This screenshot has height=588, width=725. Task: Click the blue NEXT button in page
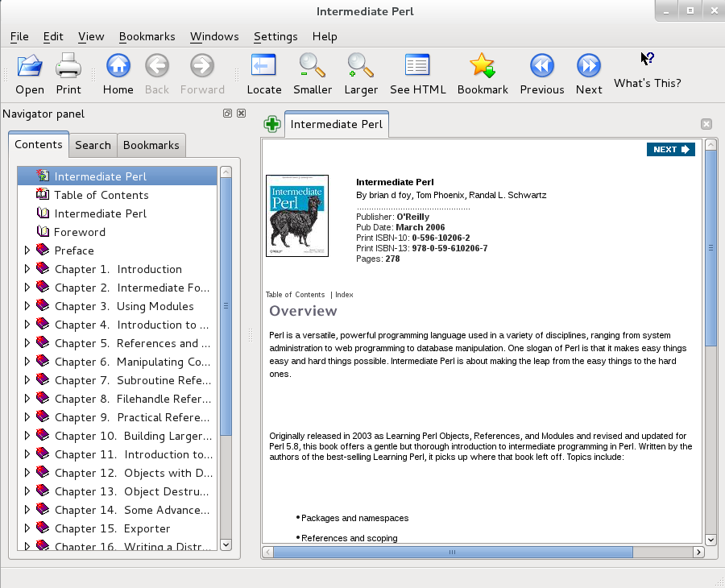670,149
